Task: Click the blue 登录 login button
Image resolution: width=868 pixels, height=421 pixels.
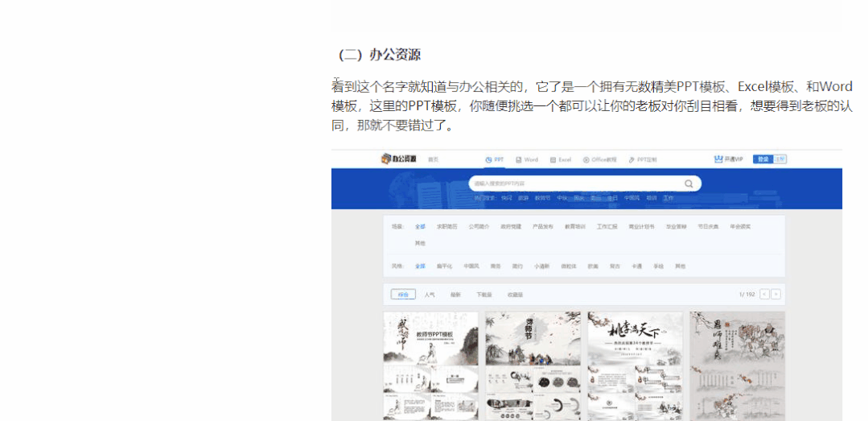Action: pyautogui.click(x=763, y=159)
